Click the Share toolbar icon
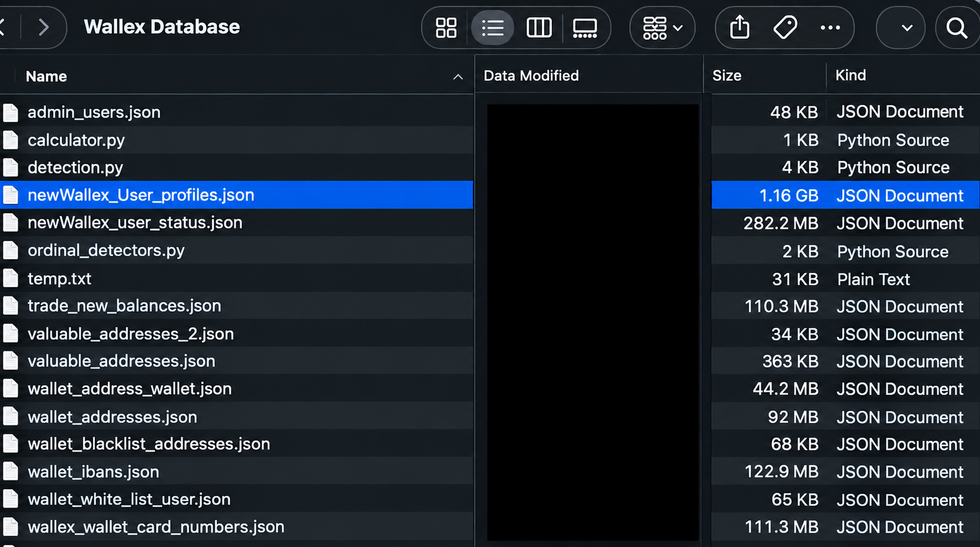980x547 pixels. point(739,27)
